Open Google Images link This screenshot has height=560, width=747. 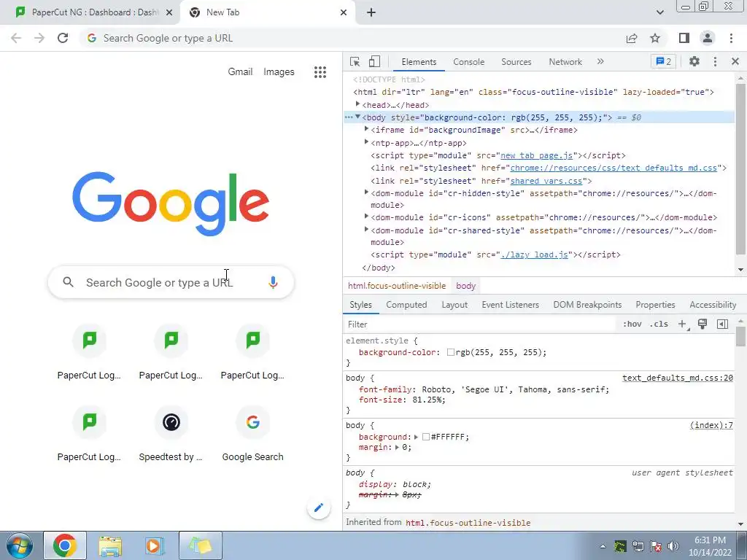[279, 72]
